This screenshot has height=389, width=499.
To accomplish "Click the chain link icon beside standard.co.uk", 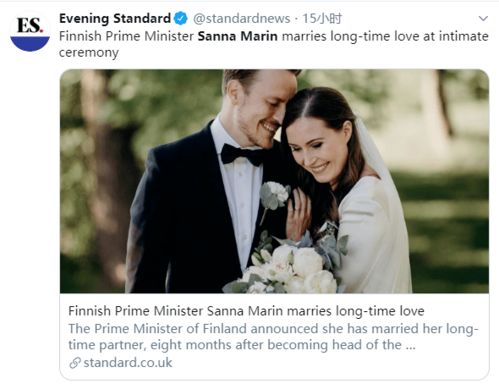I will pyautogui.click(x=75, y=363).
